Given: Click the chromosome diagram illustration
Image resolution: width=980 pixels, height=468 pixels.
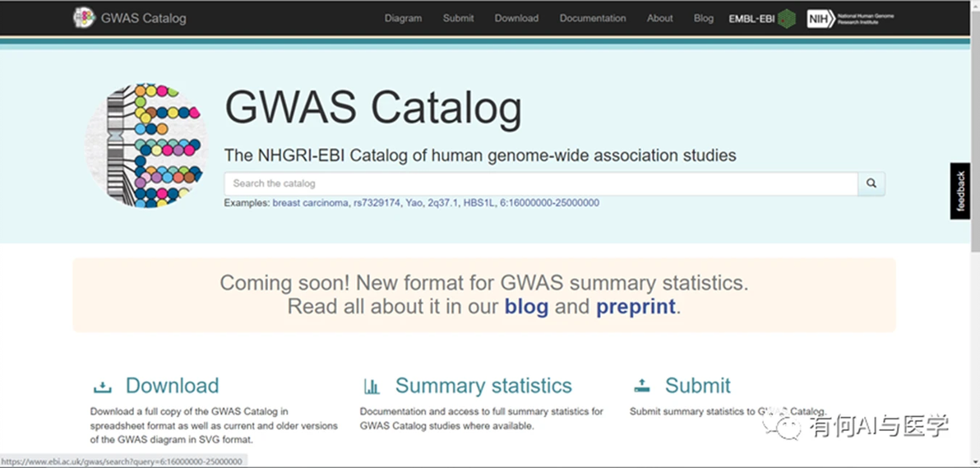Looking at the screenshot, I should click(x=145, y=146).
